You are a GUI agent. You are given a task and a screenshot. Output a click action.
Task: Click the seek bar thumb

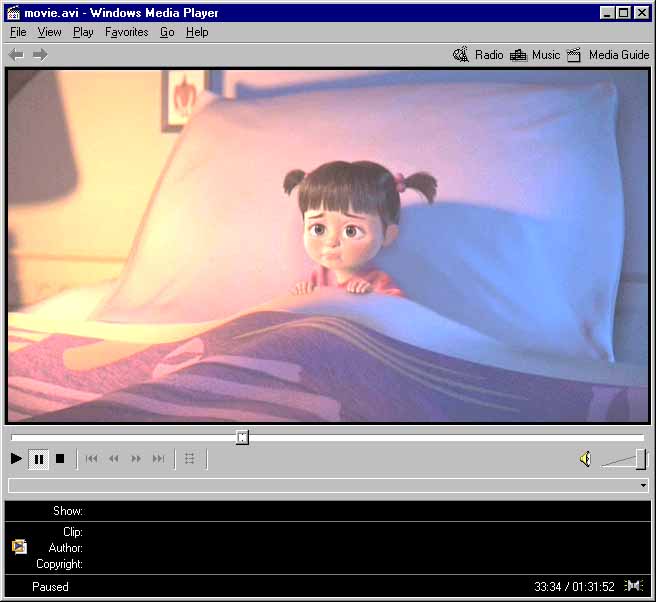[242, 437]
